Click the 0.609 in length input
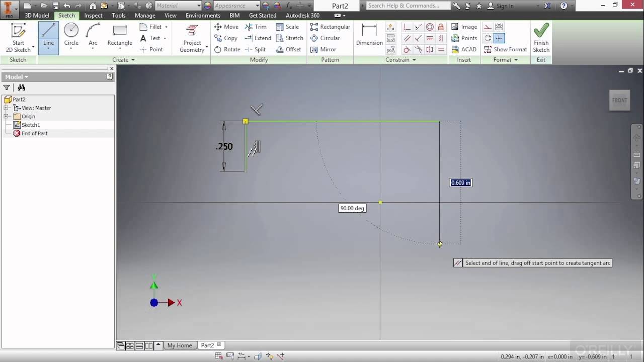The image size is (644, 362). coord(460,183)
